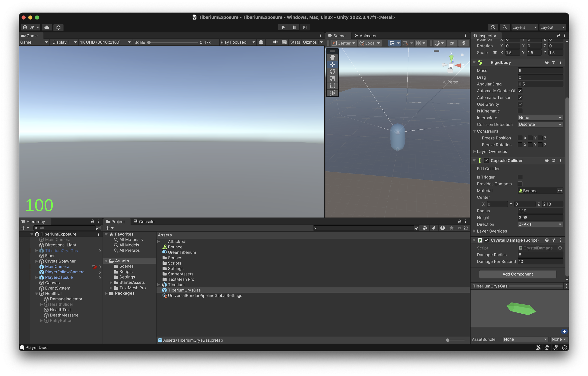Click the Add Component button
Screen dimensions: 588x376
[x=517, y=274]
